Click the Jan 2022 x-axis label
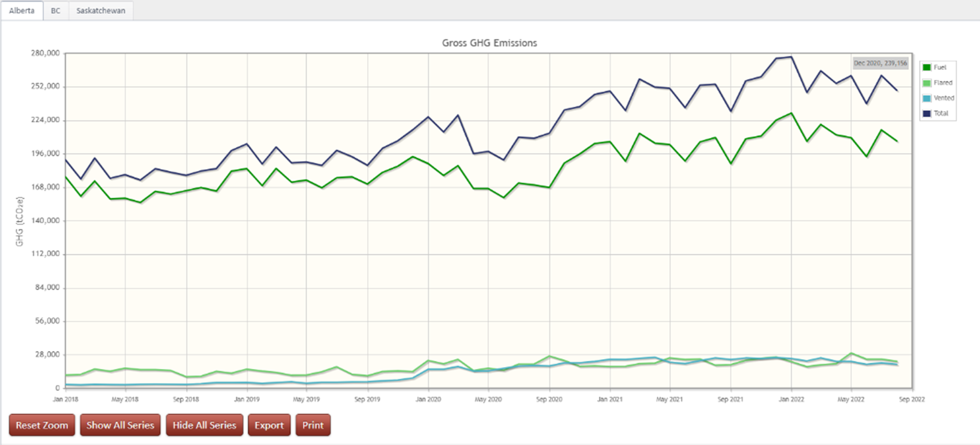The width and height of the screenshot is (980, 445). pos(791,399)
